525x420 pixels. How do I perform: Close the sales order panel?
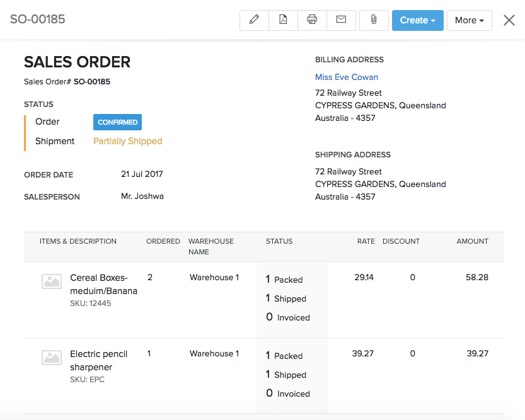tap(509, 20)
